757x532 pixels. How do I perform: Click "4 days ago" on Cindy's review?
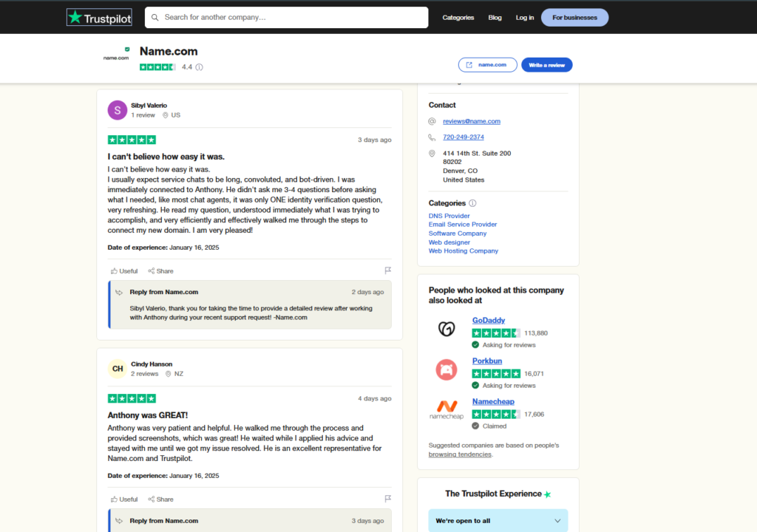click(375, 399)
